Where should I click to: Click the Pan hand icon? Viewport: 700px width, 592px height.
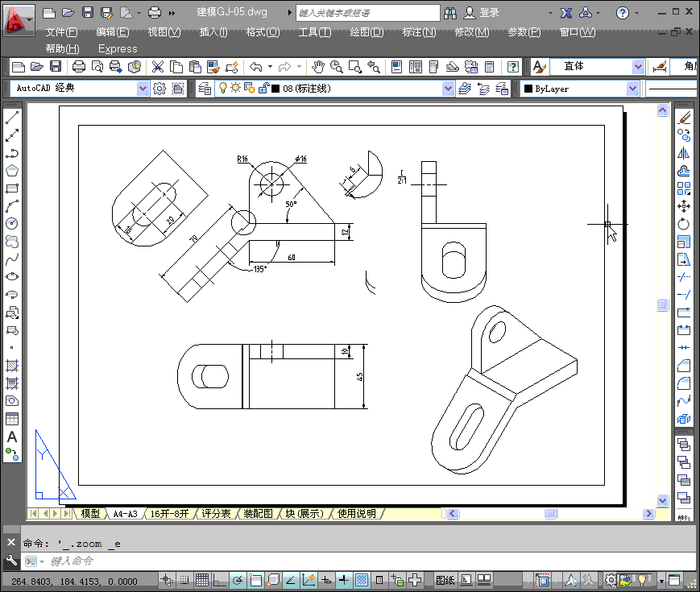pos(317,67)
